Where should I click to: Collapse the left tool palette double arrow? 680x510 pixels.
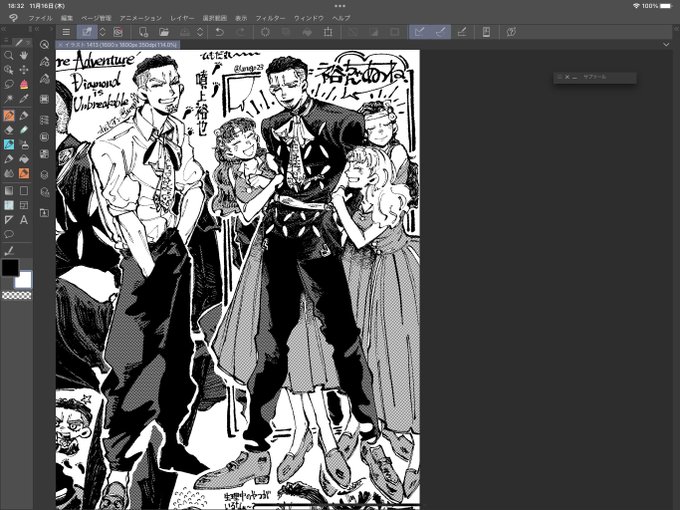click(x=3, y=29)
